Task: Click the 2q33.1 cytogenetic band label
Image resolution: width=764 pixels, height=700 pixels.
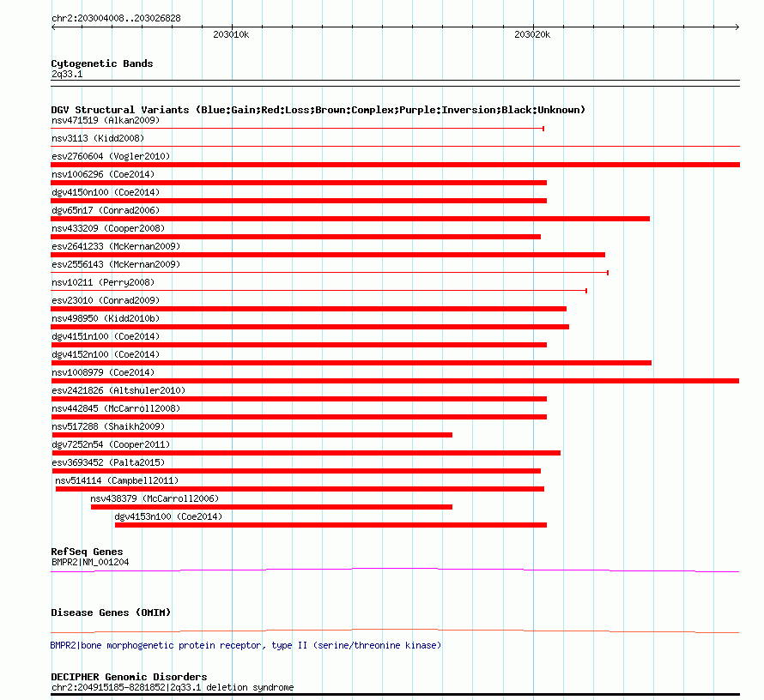Action: pos(67,74)
